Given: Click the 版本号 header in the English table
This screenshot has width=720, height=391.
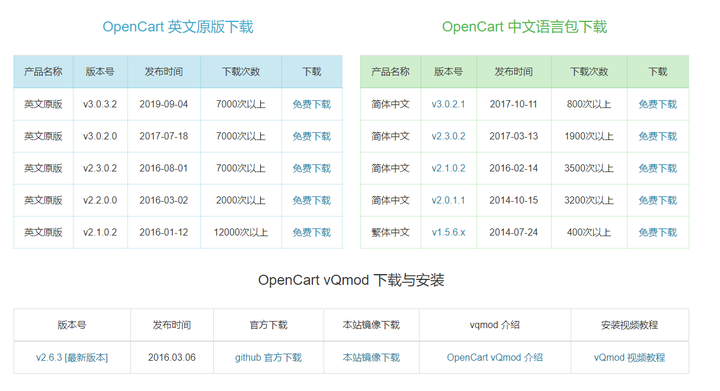Looking at the screenshot, I should (x=100, y=72).
